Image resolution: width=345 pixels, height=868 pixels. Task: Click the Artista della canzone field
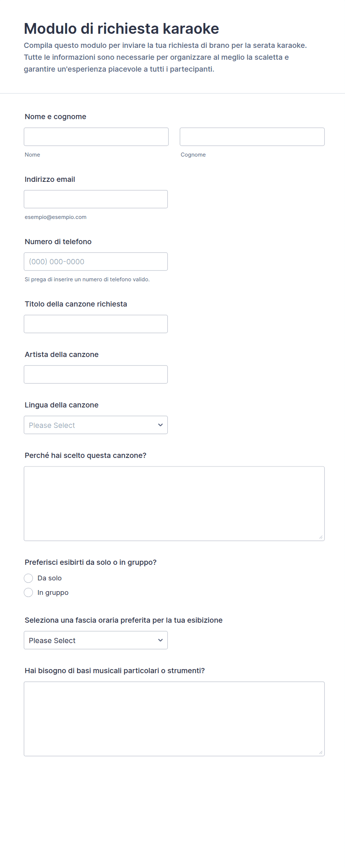(x=96, y=374)
